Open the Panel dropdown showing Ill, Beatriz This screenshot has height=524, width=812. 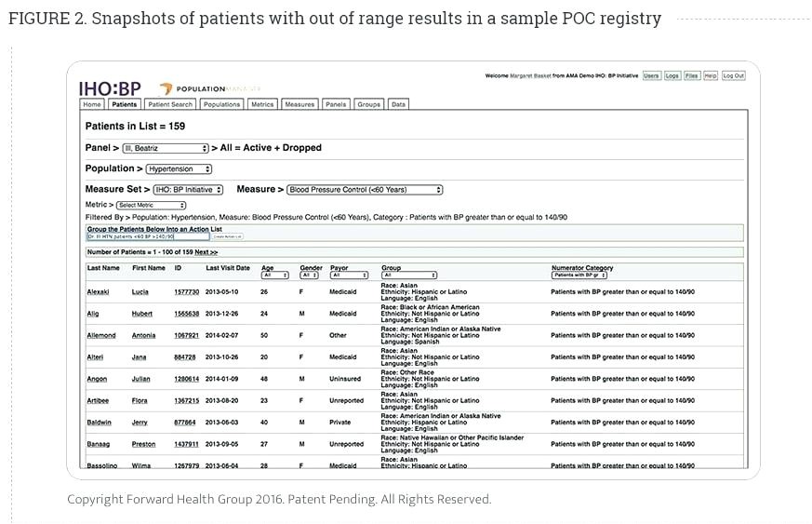pyautogui.click(x=165, y=148)
